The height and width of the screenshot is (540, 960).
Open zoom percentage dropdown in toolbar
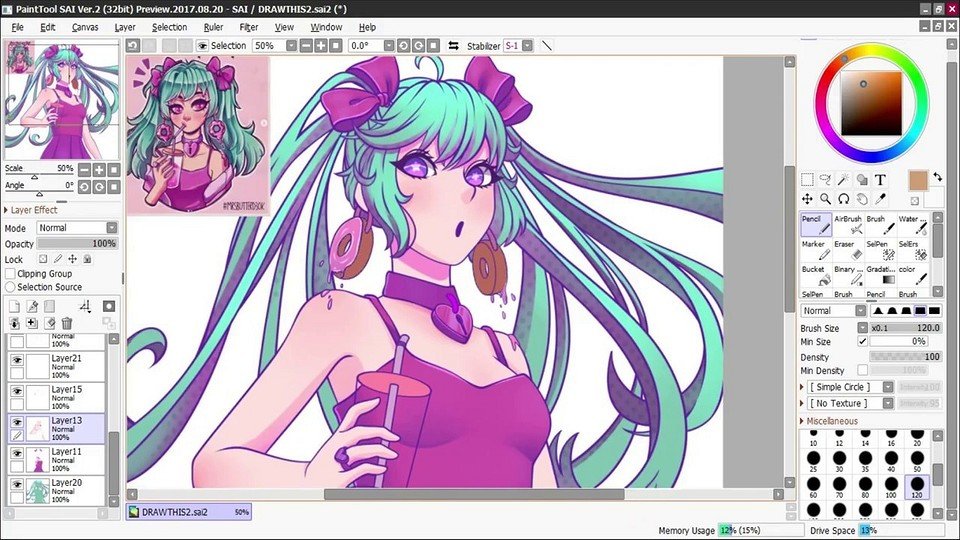point(291,46)
